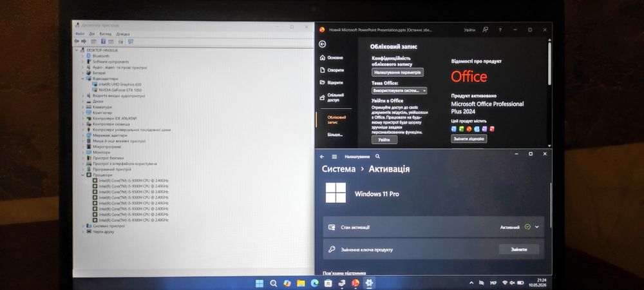Open the Основне page in PowerPoint
The height and width of the screenshot is (290, 644).
pos(332,58)
